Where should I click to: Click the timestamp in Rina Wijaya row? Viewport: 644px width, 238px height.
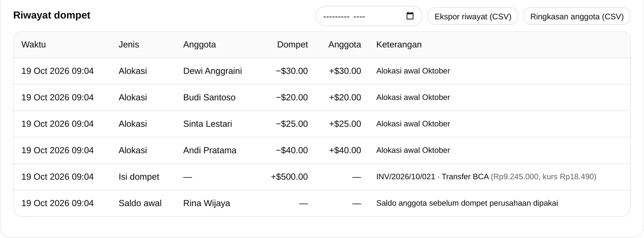[57, 203]
